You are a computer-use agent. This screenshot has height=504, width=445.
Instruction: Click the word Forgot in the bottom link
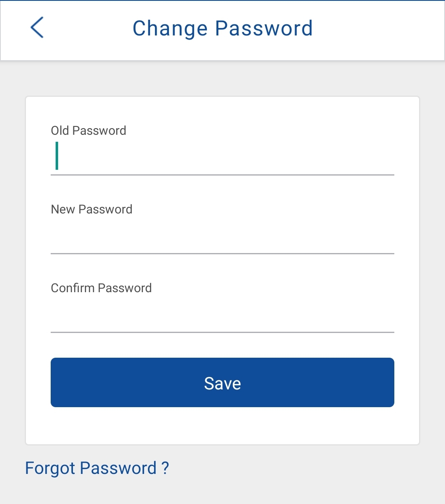pyautogui.click(x=50, y=468)
